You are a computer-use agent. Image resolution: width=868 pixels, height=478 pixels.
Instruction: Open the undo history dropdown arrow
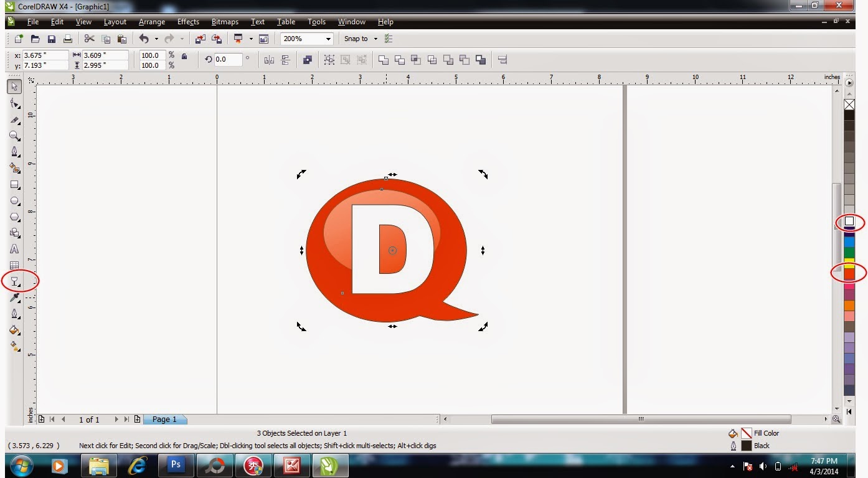click(156, 39)
